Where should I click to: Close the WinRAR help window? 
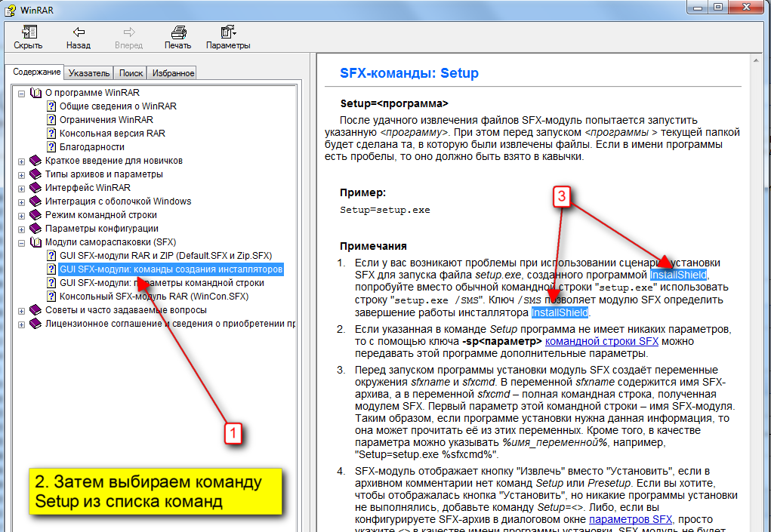tap(746, 7)
